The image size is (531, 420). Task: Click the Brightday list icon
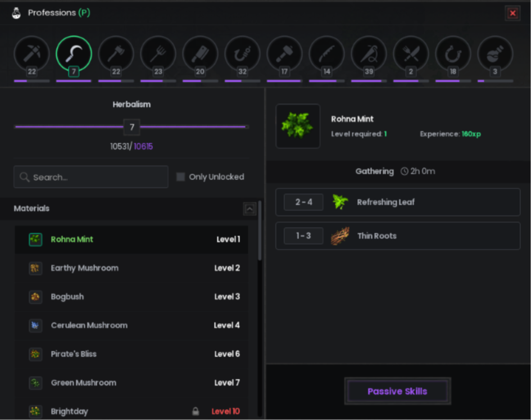pos(35,411)
